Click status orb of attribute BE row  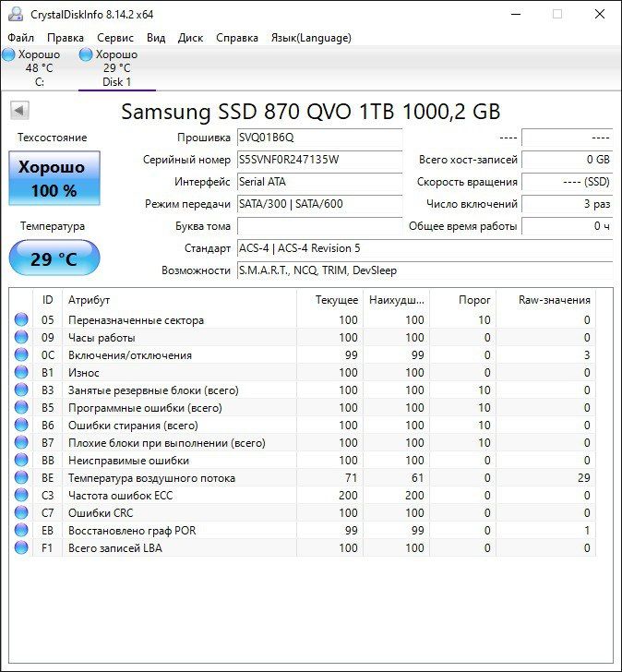(21, 477)
